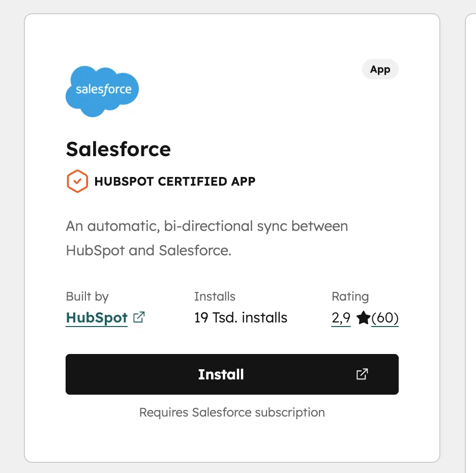Click the Salesforce app title
This screenshot has height=473, width=476.
118,149
